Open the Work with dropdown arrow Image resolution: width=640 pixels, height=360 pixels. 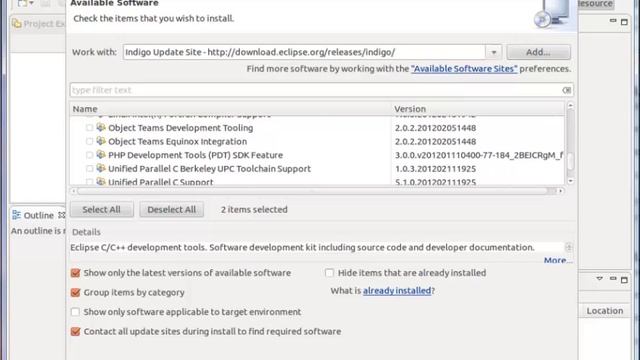tap(493, 52)
